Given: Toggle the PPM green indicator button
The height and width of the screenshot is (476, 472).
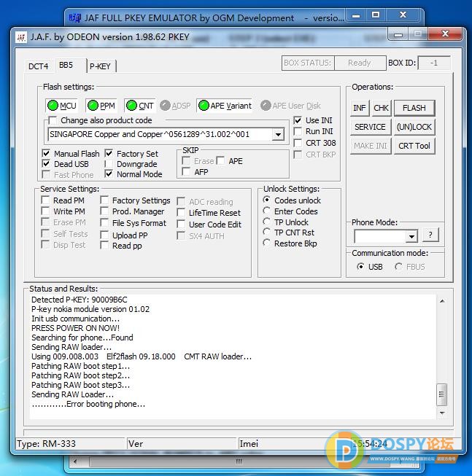Looking at the screenshot, I should (101, 106).
